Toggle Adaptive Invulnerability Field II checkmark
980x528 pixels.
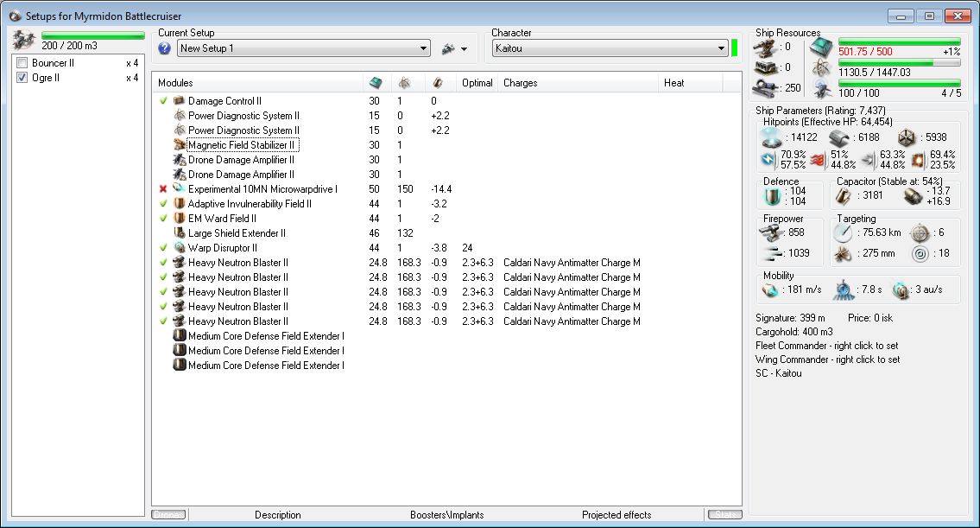[163, 203]
